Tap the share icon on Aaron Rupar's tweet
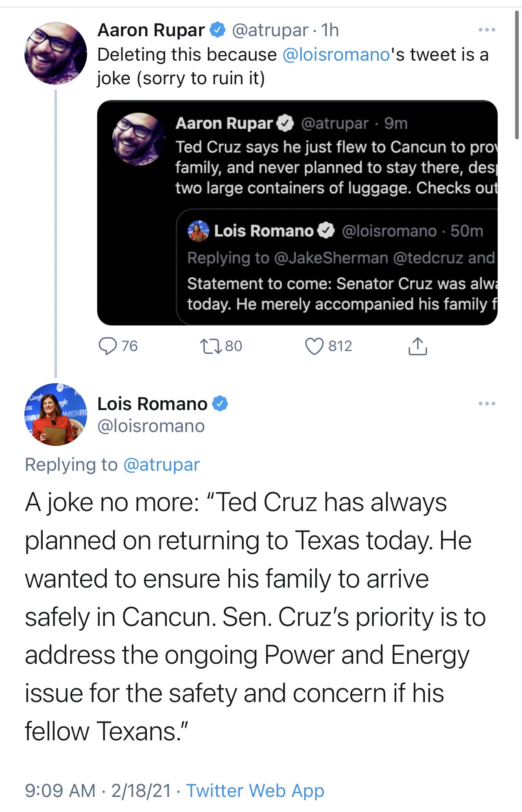Image resolution: width=522 pixels, height=812 pixels. [x=417, y=346]
